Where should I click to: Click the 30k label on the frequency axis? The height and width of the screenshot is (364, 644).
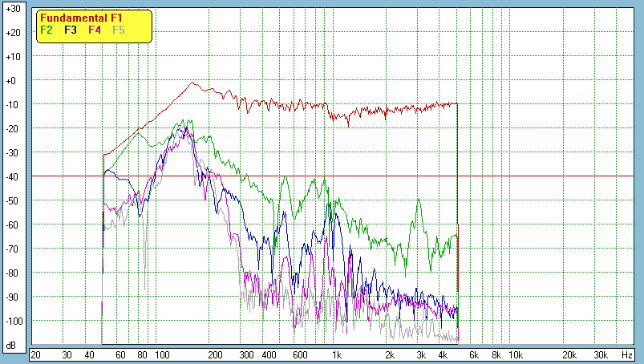pos(601,354)
